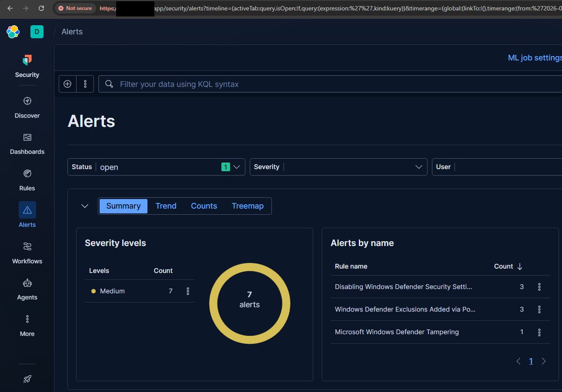Open actions for Disabling Windows Defender row
This screenshot has width=562, height=392.
539,287
